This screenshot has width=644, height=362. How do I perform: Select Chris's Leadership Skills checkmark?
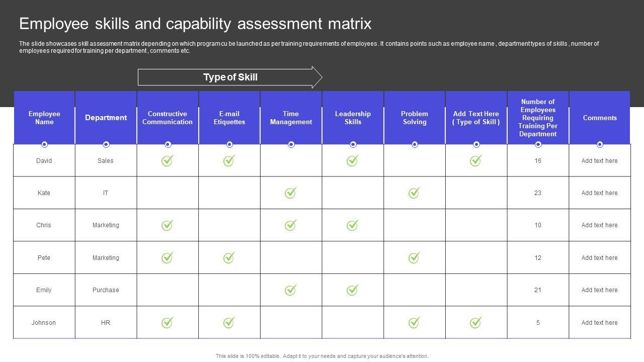tap(352, 225)
